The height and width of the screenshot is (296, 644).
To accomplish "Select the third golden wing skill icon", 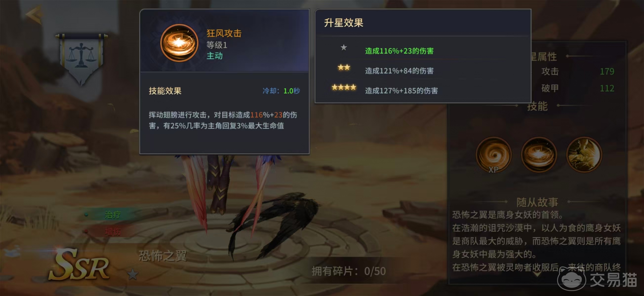I will (x=584, y=155).
